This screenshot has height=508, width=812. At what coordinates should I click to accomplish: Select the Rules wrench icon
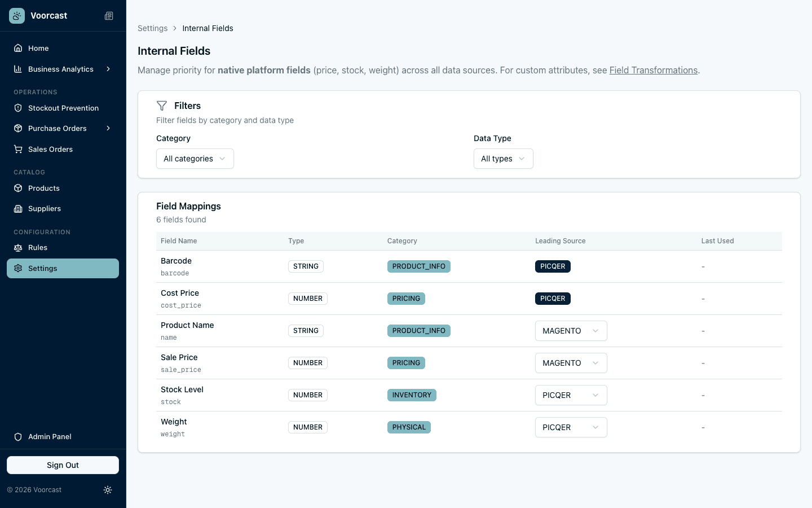tap(17, 247)
